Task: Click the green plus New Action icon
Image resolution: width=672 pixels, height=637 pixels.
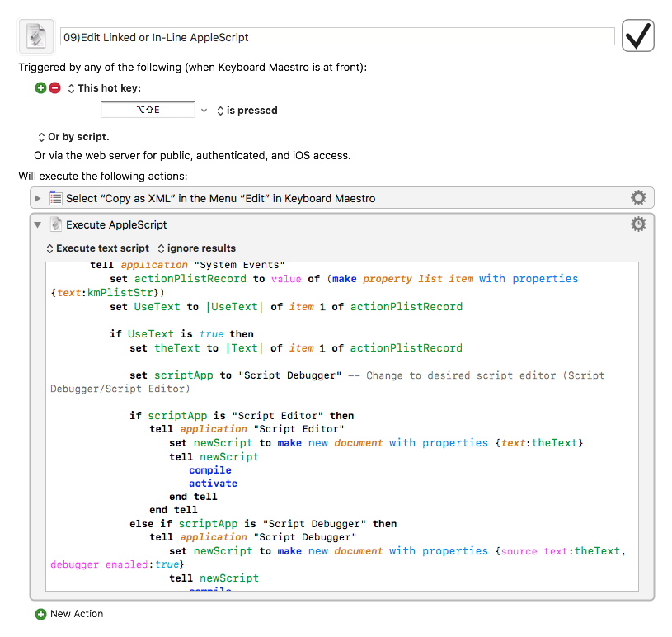Action: (40, 614)
